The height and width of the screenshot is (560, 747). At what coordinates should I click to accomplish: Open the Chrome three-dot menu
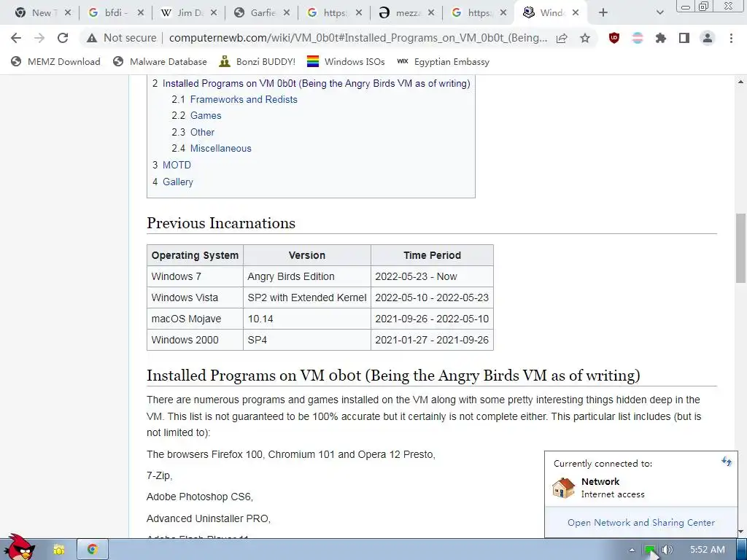coord(731,38)
